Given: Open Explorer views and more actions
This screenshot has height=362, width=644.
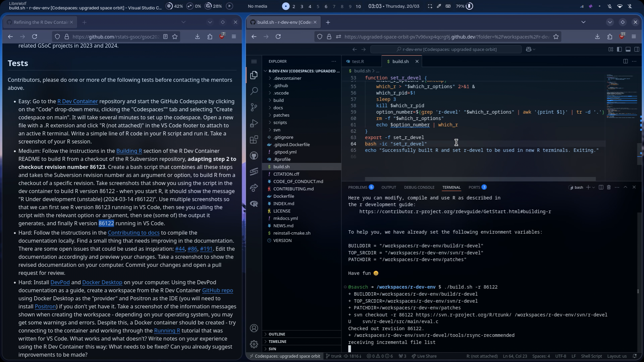Looking at the screenshot, I should tap(333, 61).
